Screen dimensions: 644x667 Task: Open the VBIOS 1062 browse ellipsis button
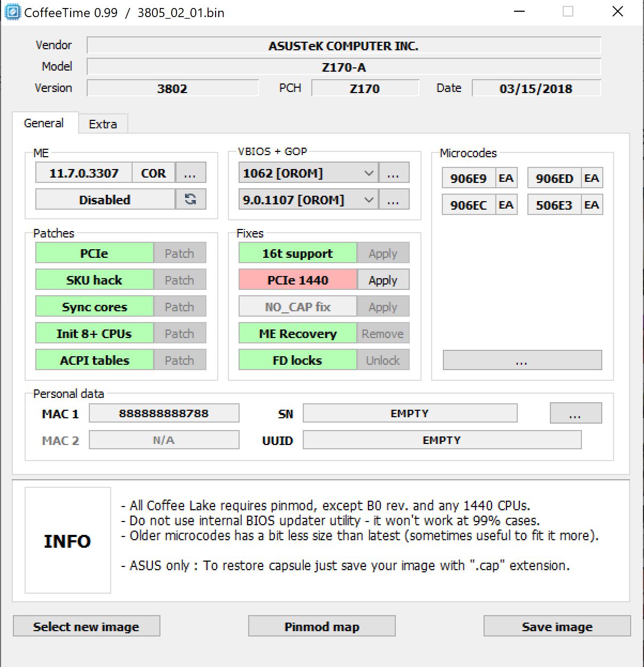394,173
